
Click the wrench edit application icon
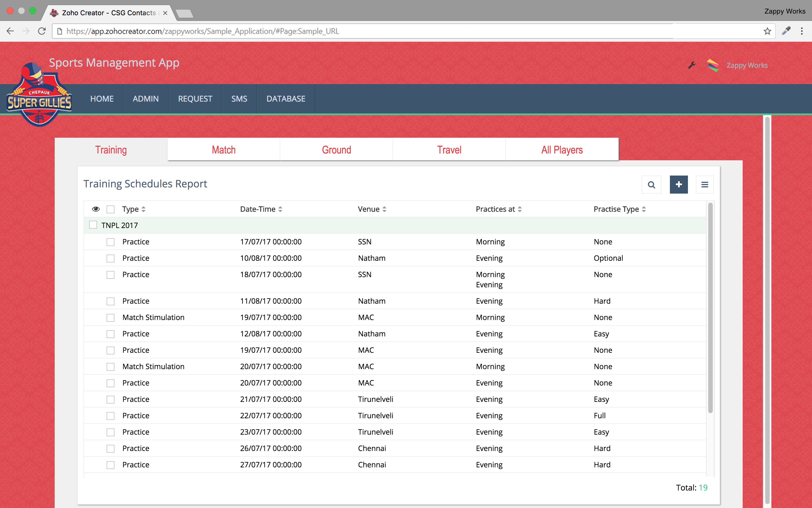tap(692, 65)
